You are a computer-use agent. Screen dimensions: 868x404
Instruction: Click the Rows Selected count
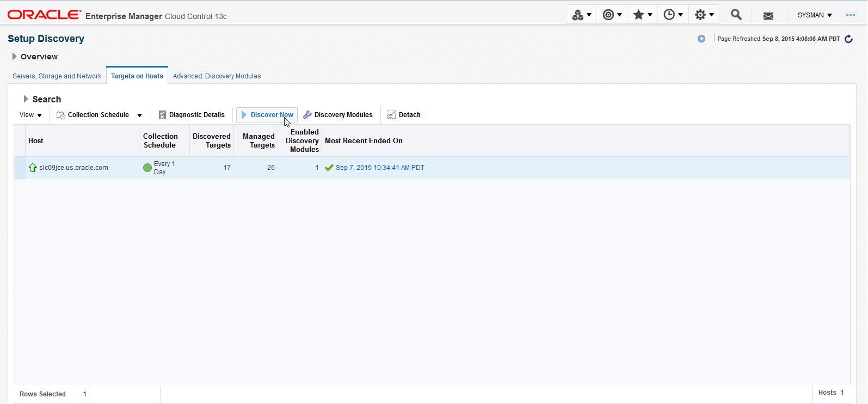click(x=85, y=394)
